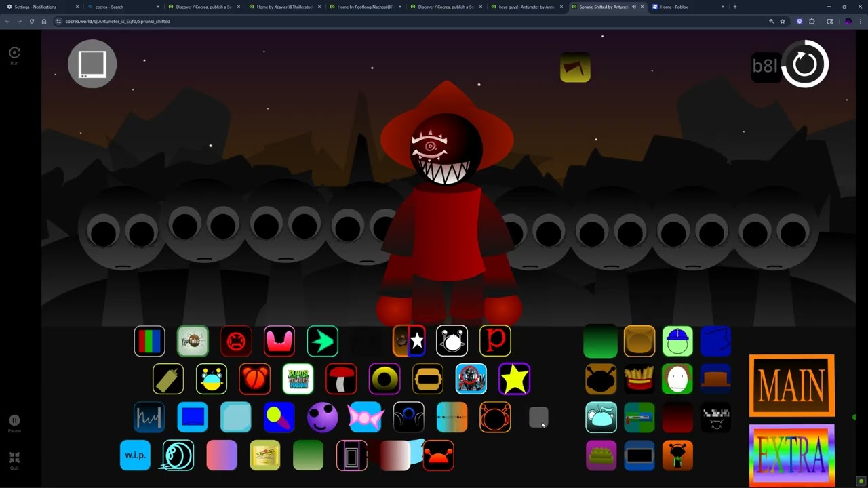This screenshot has width=868, height=488.
Task: Click the browser address bar URL
Action: [x=117, y=21]
